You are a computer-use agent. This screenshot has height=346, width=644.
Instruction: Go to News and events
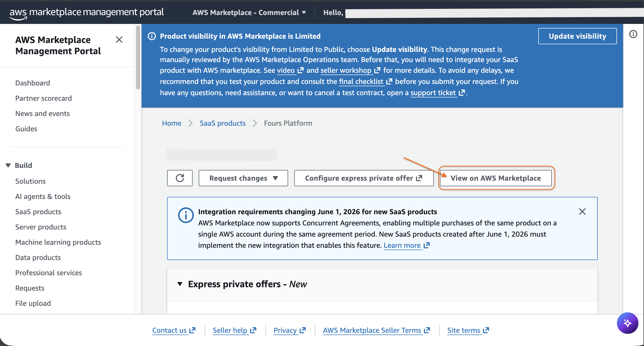coord(43,113)
